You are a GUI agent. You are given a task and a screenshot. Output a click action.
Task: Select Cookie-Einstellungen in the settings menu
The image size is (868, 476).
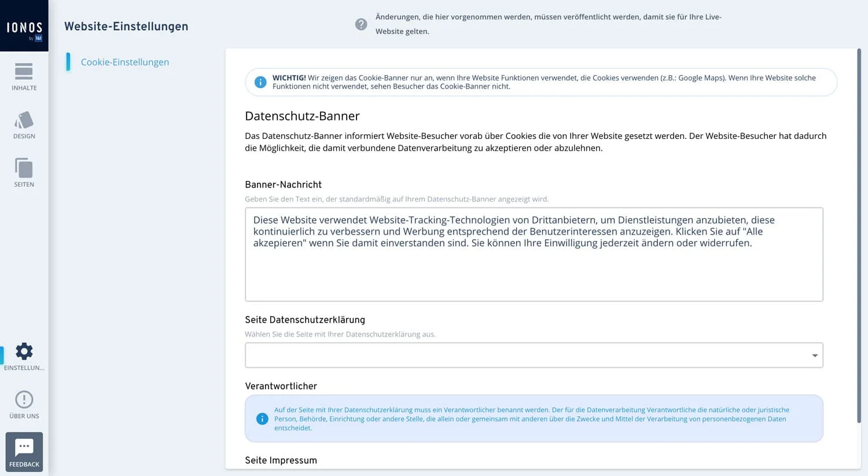coord(125,62)
